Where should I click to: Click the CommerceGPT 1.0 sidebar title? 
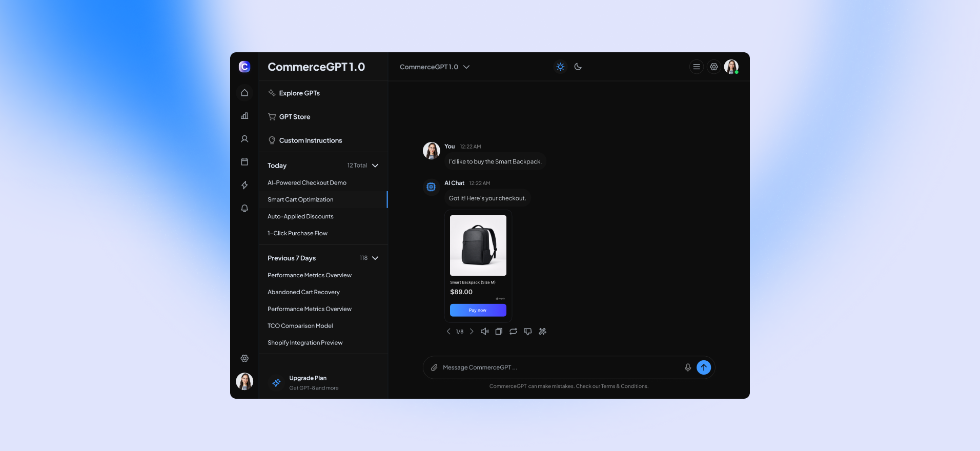tap(316, 67)
